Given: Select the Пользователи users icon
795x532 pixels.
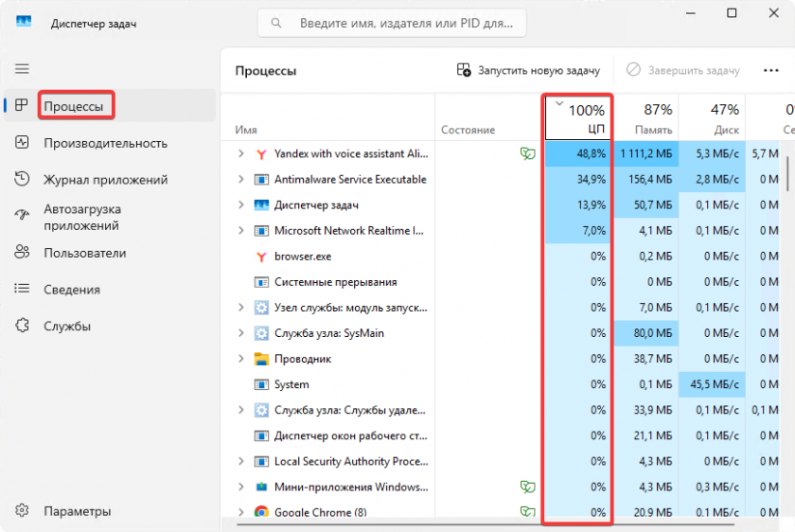Looking at the screenshot, I should coord(23,253).
